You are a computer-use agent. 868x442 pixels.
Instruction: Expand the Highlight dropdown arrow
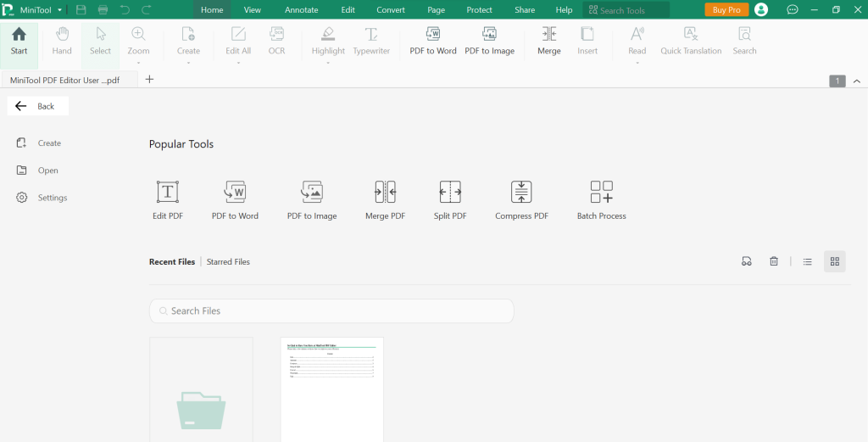(328, 63)
